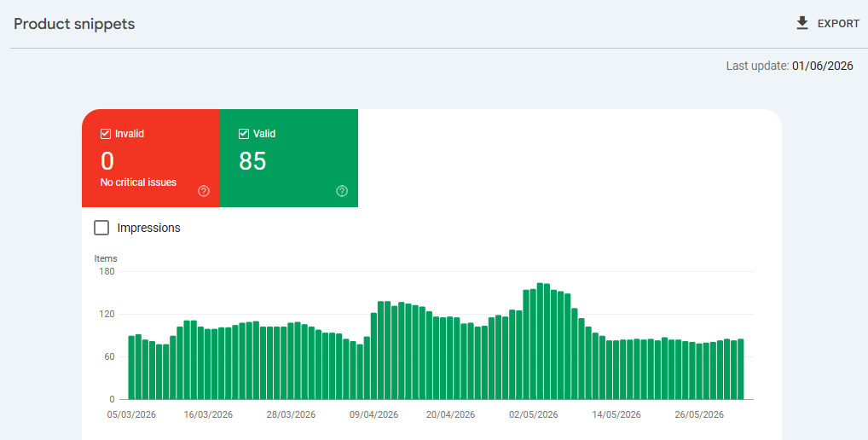Click the 26/05/2026 axis date label
The image size is (868, 440).
click(x=699, y=414)
